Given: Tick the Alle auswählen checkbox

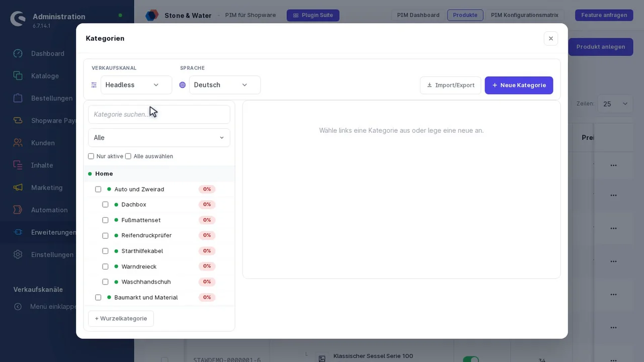Looking at the screenshot, I should coord(128,156).
